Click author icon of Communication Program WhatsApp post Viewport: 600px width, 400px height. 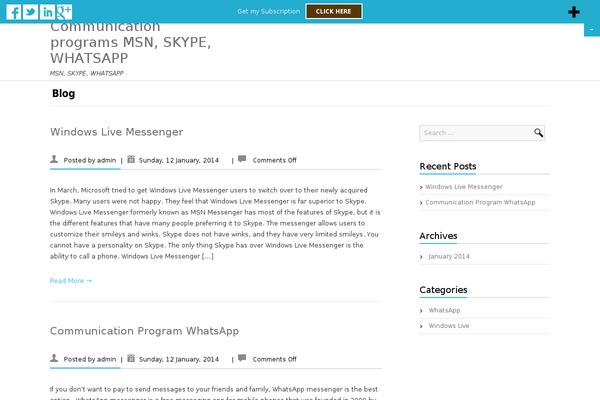(x=54, y=358)
